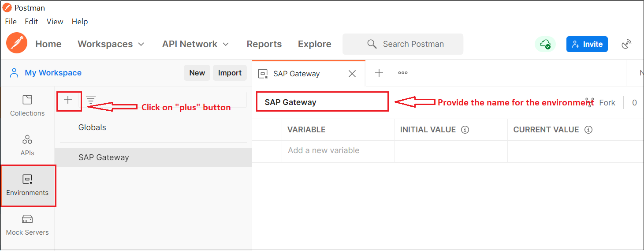Close the SAP Gateway tab
This screenshot has height=251, width=644.
pos(352,74)
